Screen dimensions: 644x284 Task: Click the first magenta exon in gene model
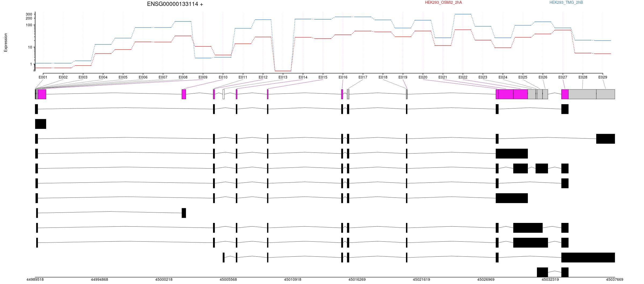point(42,94)
